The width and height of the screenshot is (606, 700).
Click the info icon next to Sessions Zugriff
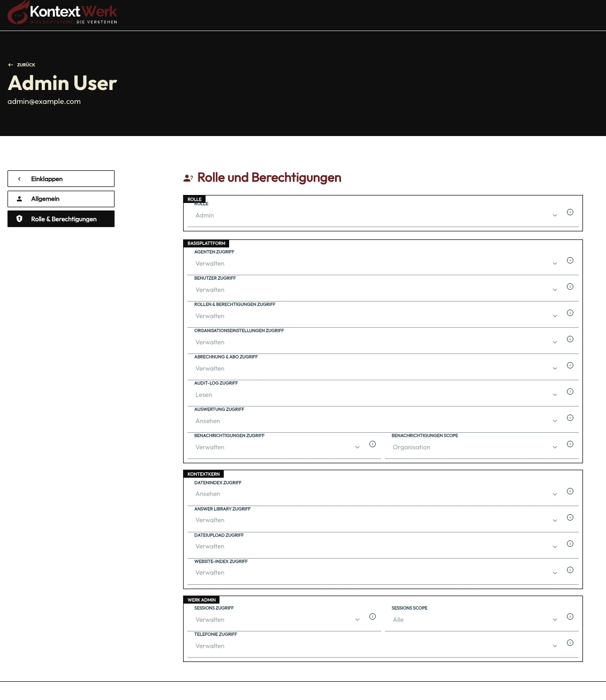[373, 616]
